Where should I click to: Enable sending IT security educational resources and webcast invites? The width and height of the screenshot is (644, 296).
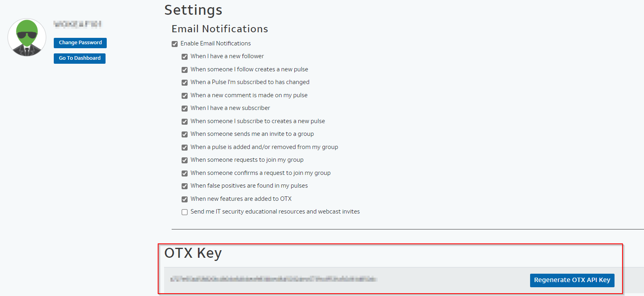point(184,212)
